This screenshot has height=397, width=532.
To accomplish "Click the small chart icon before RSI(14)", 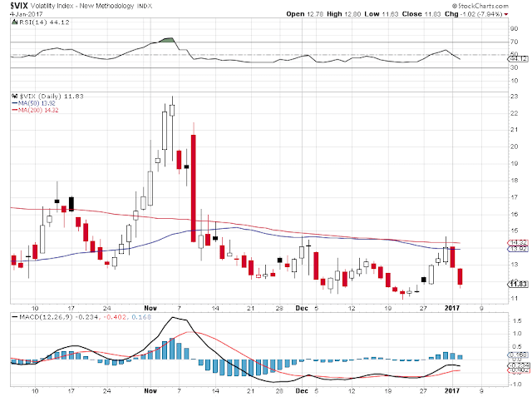I will pyautogui.click(x=14, y=22).
